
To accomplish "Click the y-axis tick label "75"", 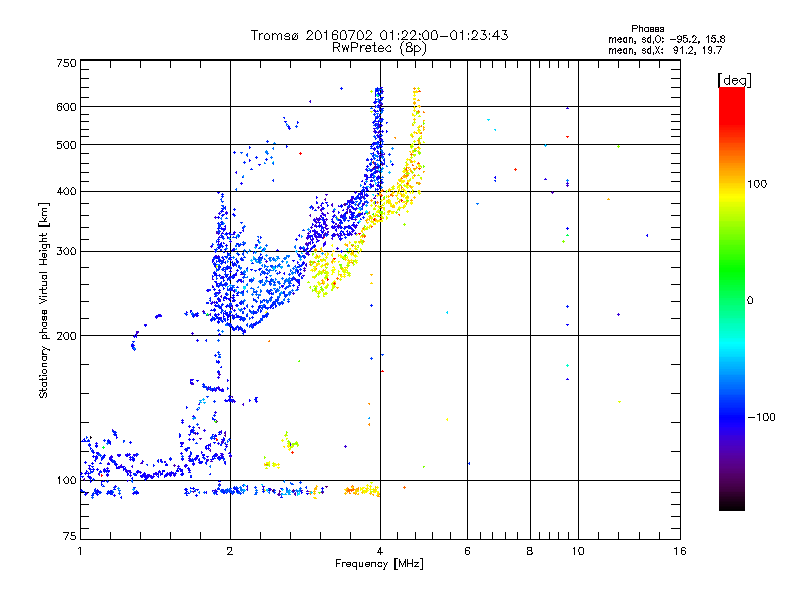I will pyautogui.click(x=70, y=536).
